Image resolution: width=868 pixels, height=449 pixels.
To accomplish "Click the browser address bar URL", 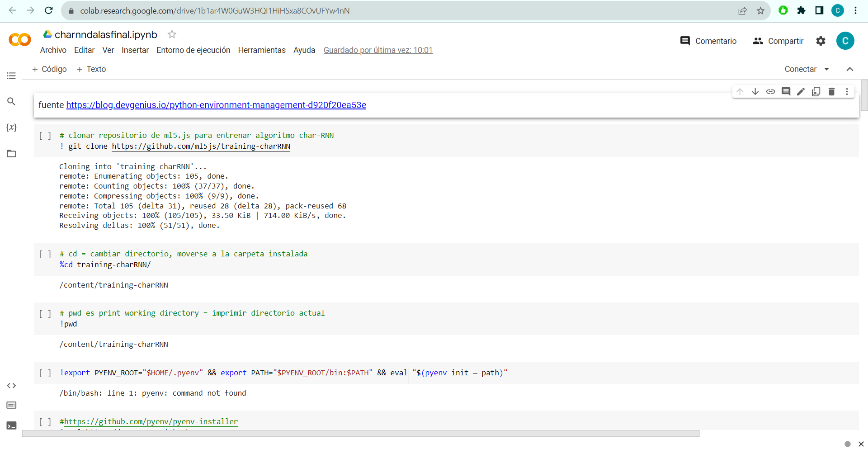I will tap(215, 11).
